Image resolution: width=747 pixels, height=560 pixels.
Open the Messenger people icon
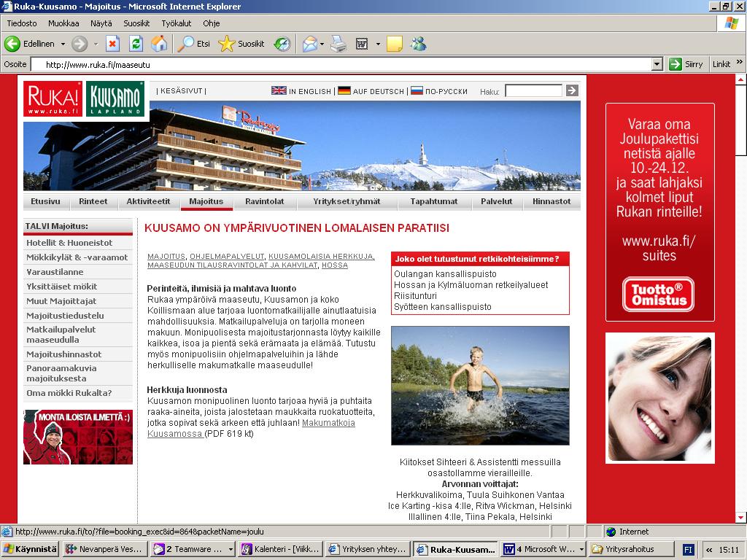click(x=419, y=44)
